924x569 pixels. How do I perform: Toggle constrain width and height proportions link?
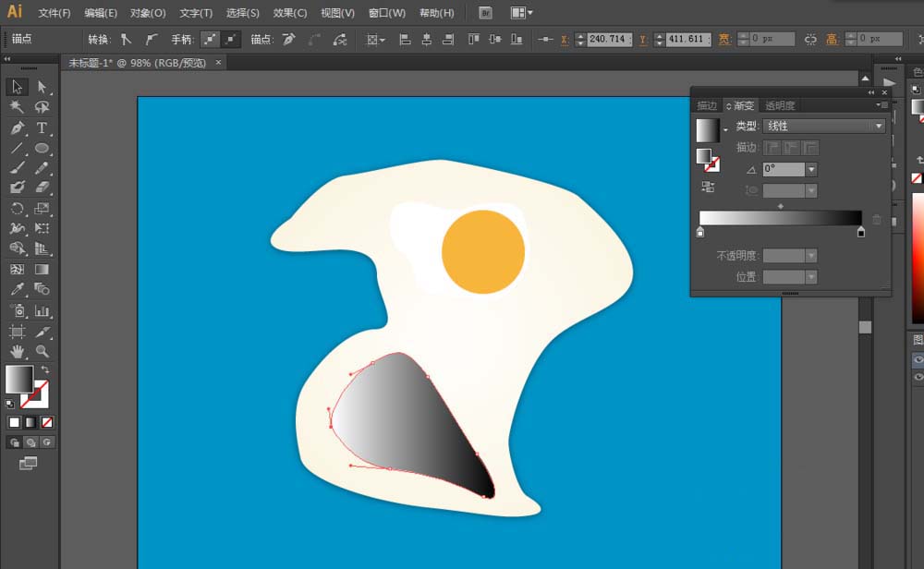[810, 40]
